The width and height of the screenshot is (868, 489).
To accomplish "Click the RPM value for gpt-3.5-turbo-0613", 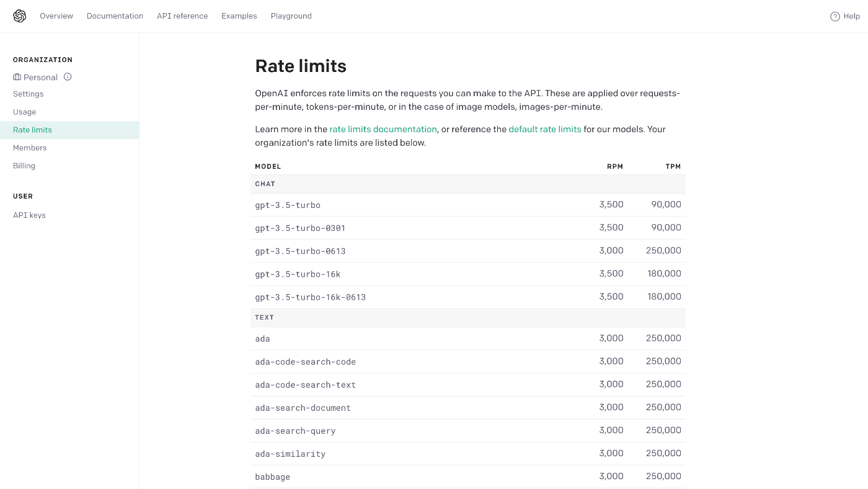I will (611, 251).
